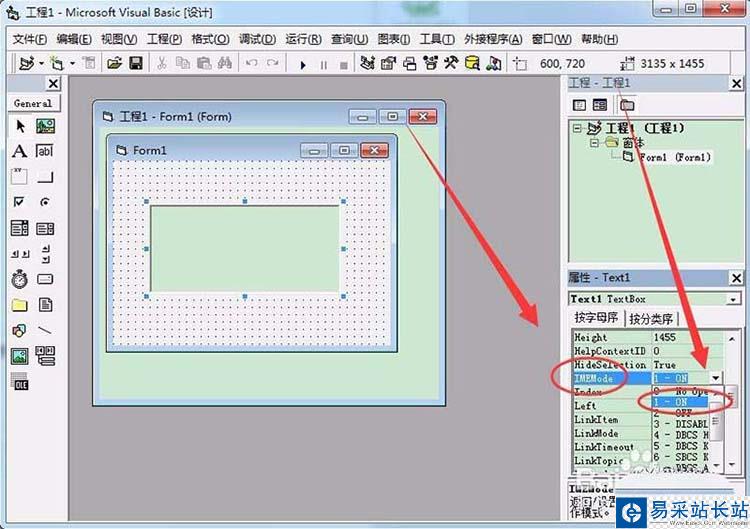Viewport: 750px width, 529px height.
Task: Select the DirListBox folder tool
Action: pos(20,305)
